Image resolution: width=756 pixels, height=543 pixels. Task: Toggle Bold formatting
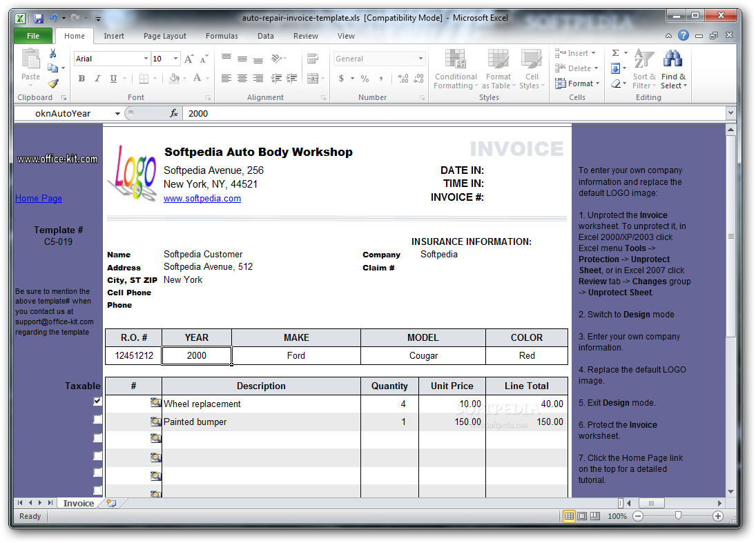81,78
